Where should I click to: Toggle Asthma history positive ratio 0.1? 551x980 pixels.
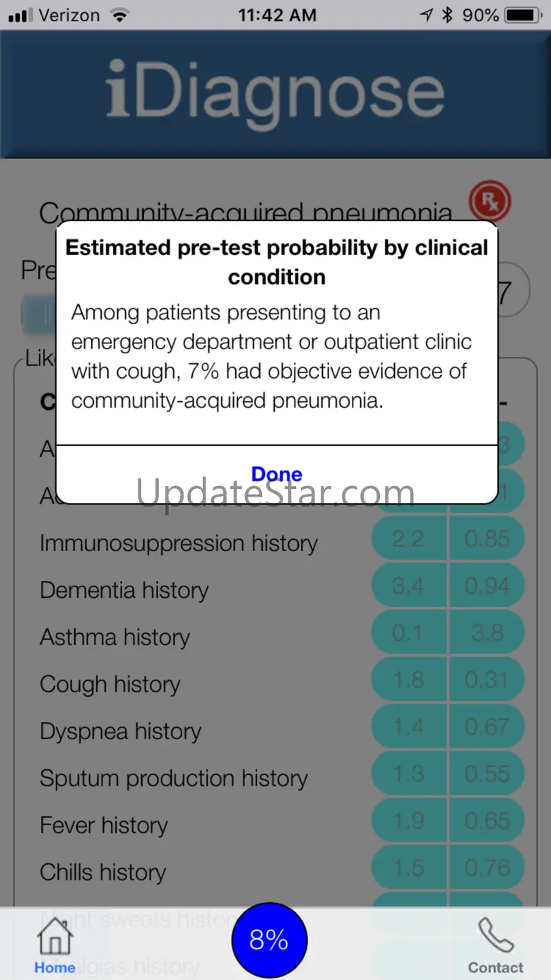pos(409,632)
